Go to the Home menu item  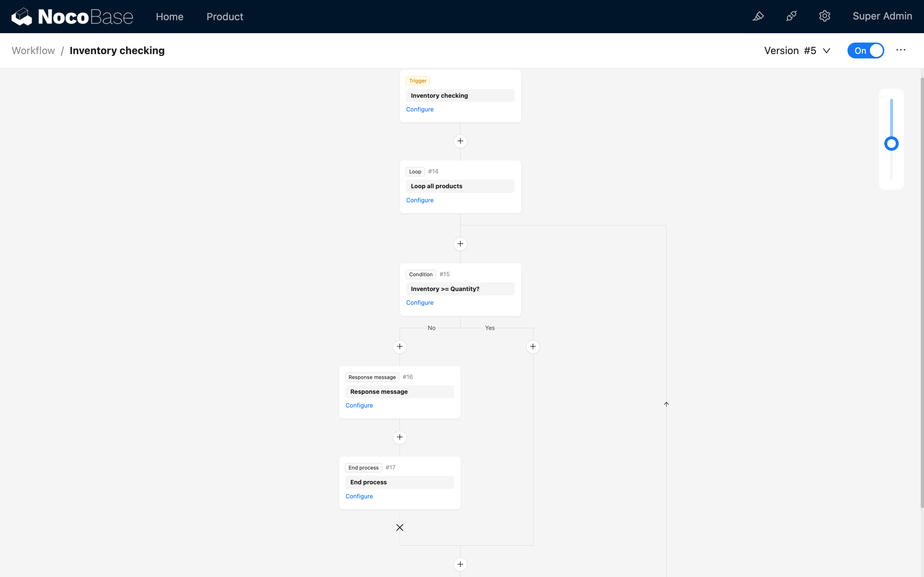pyautogui.click(x=170, y=17)
